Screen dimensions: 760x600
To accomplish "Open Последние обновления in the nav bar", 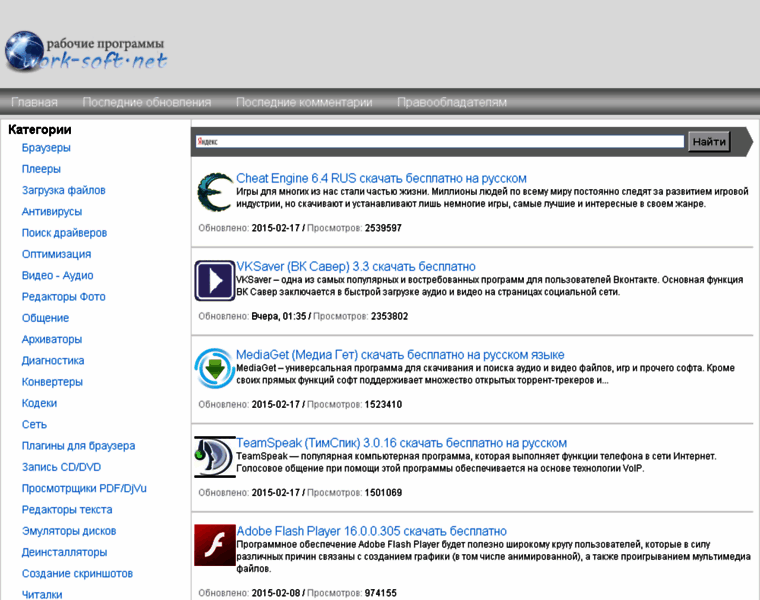I will (x=147, y=102).
